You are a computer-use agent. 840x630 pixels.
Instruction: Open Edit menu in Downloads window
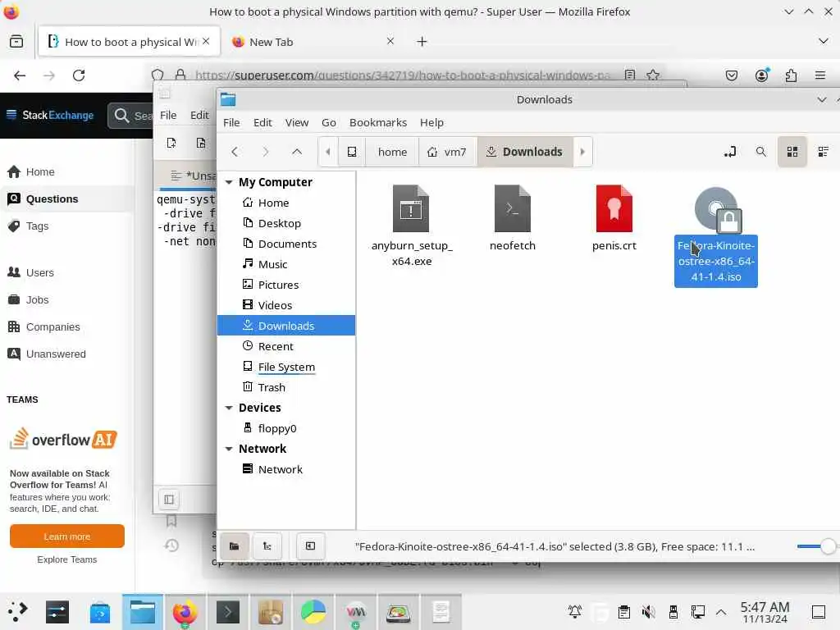(x=262, y=123)
